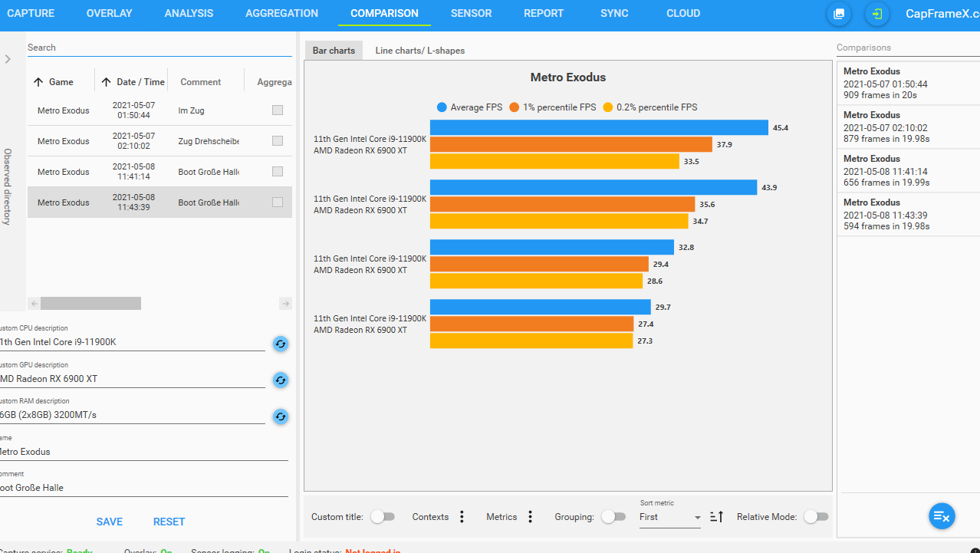Image resolution: width=980 pixels, height=553 pixels.
Task: Tick aggregation checkbox for 11:41:14 record
Action: click(278, 172)
